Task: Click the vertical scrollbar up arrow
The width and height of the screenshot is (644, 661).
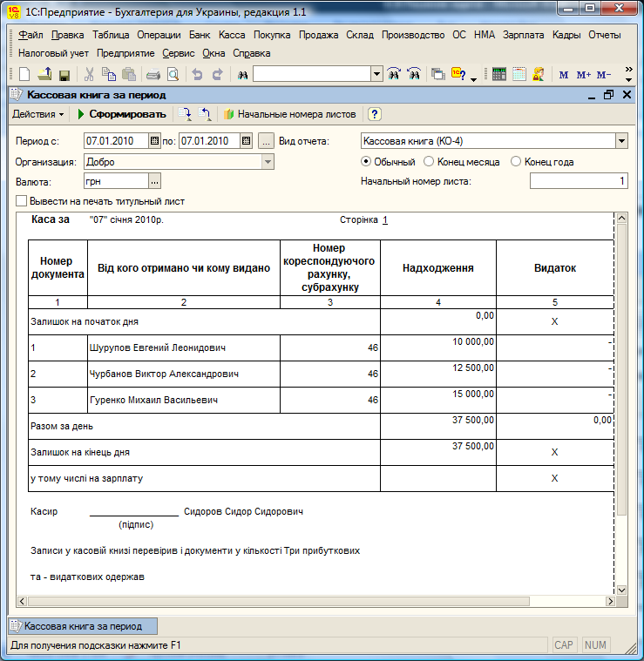Action: (621, 219)
